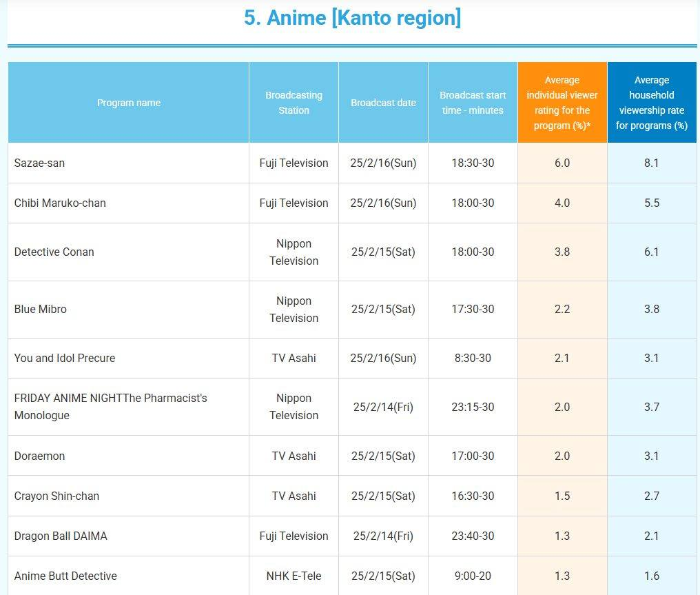Click the 'Sazae-san' program name

pos(39,163)
